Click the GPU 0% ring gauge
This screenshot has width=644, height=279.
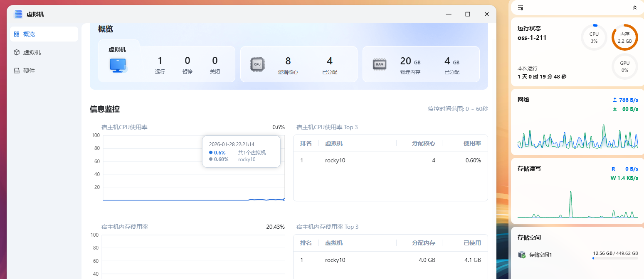tap(624, 66)
